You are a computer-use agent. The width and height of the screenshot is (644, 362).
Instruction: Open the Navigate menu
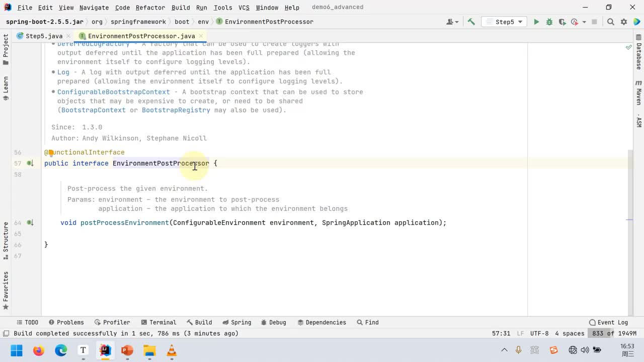(94, 8)
